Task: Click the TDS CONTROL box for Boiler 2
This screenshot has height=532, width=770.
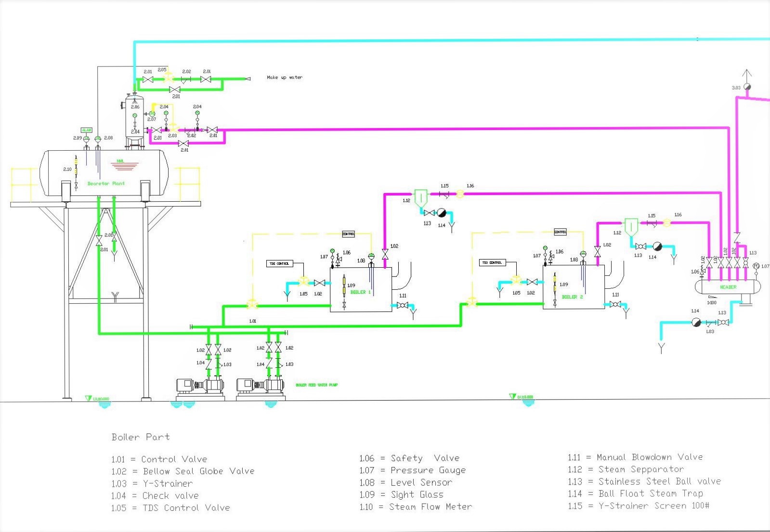Action: pos(492,262)
